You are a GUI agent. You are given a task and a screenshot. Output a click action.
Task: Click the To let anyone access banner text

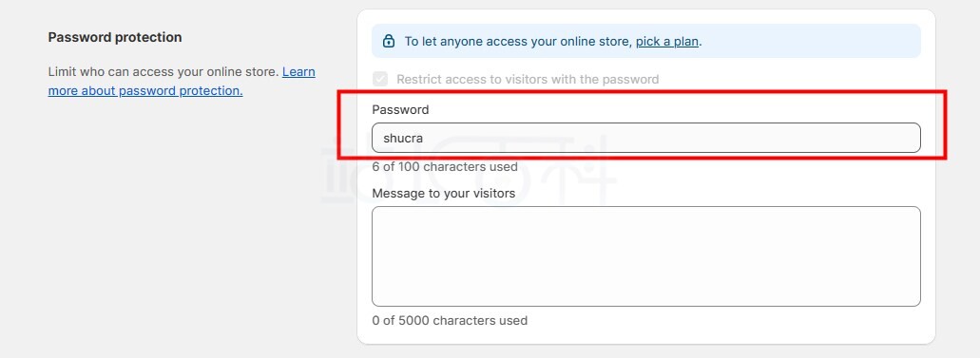(553, 42)
